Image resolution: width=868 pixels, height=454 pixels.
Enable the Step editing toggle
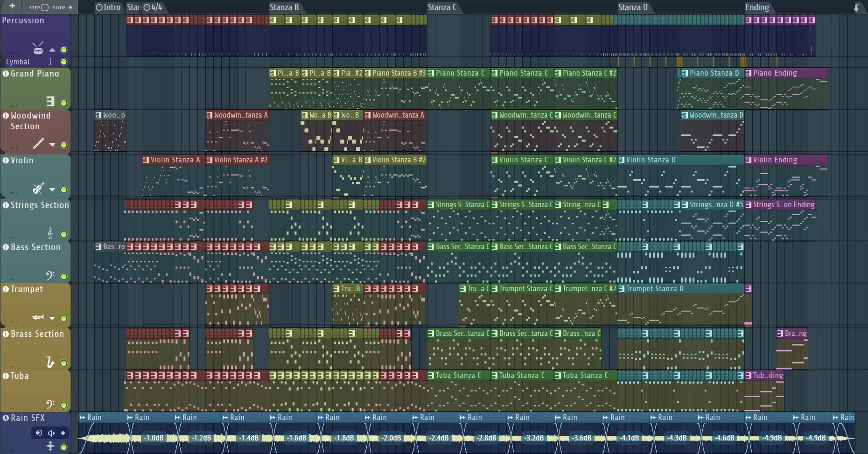45,7
